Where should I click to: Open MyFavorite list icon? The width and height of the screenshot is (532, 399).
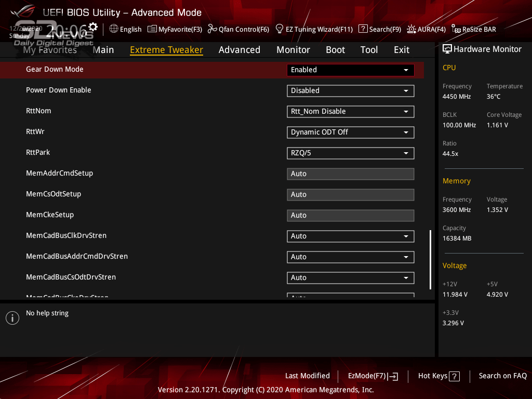pyautogui.click(x=152, y=29)
